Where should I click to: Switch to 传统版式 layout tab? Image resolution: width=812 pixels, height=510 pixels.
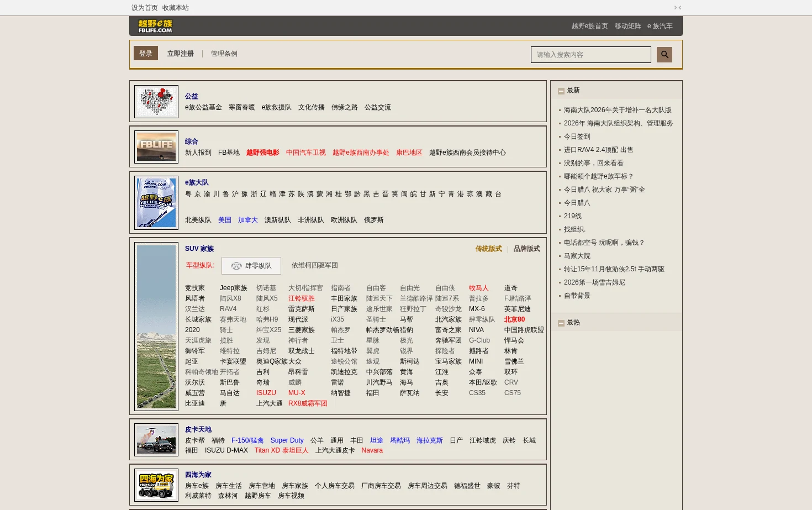coord(489,249)
